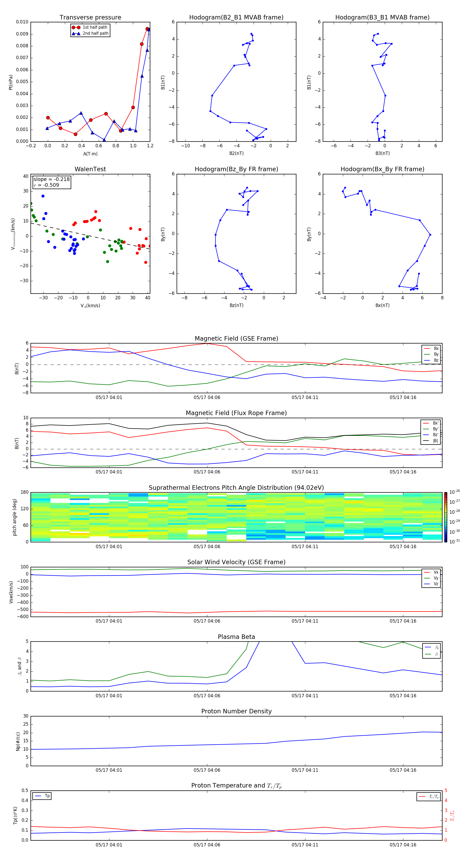Select Bz in the GSE magnetic field legend
The width and height of the screenshot is (473, 868).
click(x=431, y=360)
